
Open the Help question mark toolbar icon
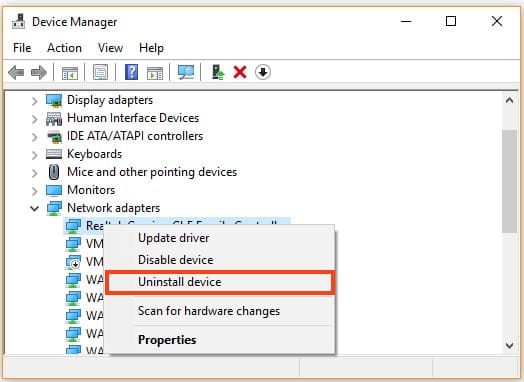[x=131, y=72]
